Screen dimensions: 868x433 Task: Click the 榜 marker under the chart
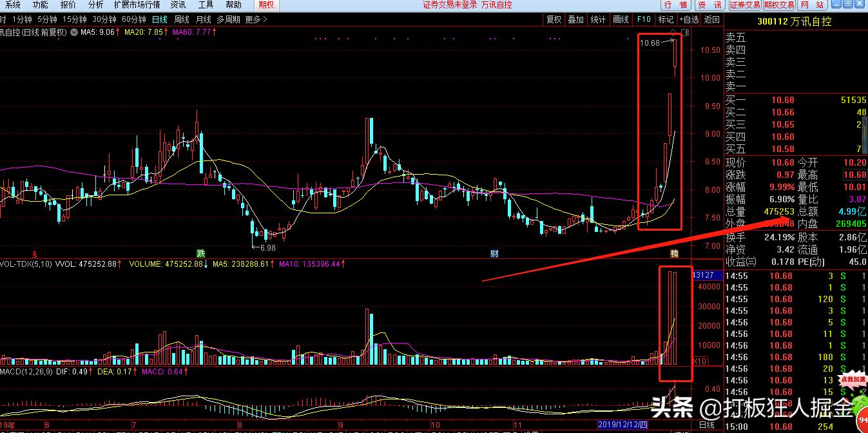(x=674, y=253)
